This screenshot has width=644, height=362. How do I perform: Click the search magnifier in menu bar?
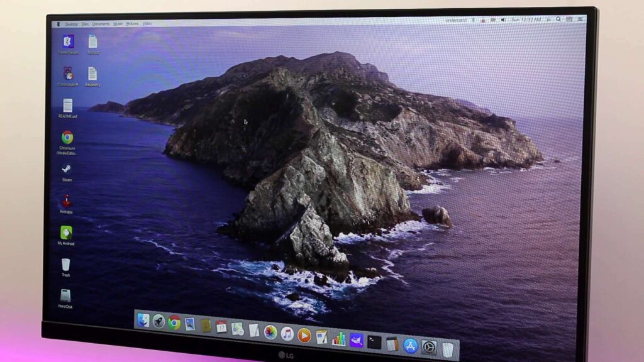pos(558,19)
